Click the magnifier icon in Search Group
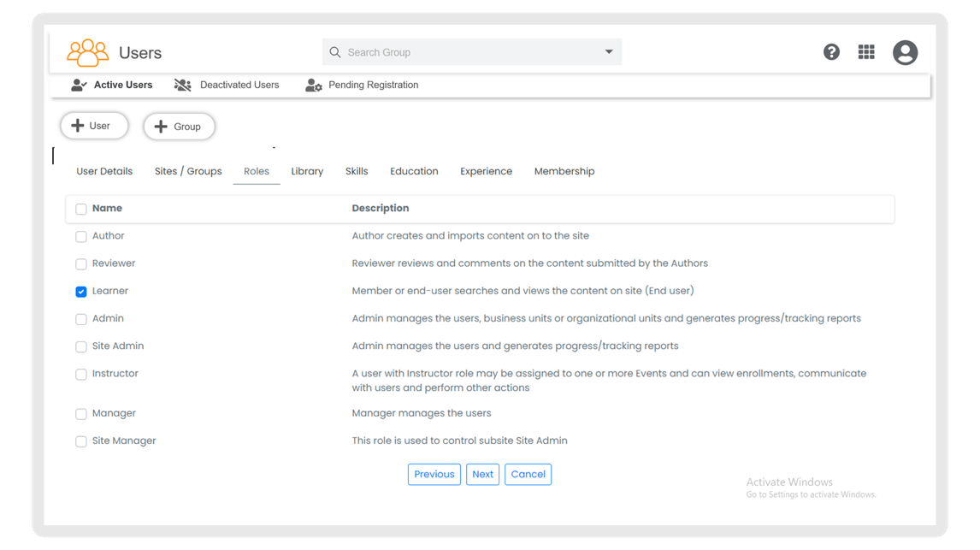 click(335, 52)
